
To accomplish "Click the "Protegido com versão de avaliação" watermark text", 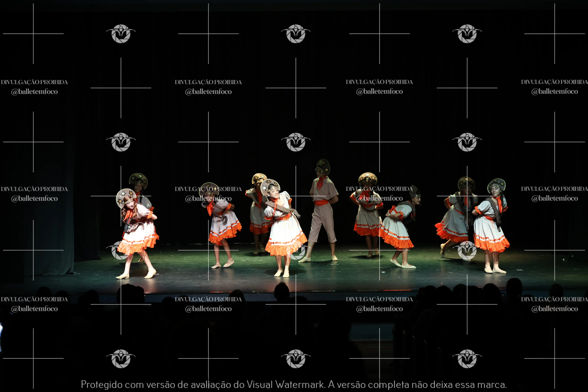I will [x=156, y=384].
